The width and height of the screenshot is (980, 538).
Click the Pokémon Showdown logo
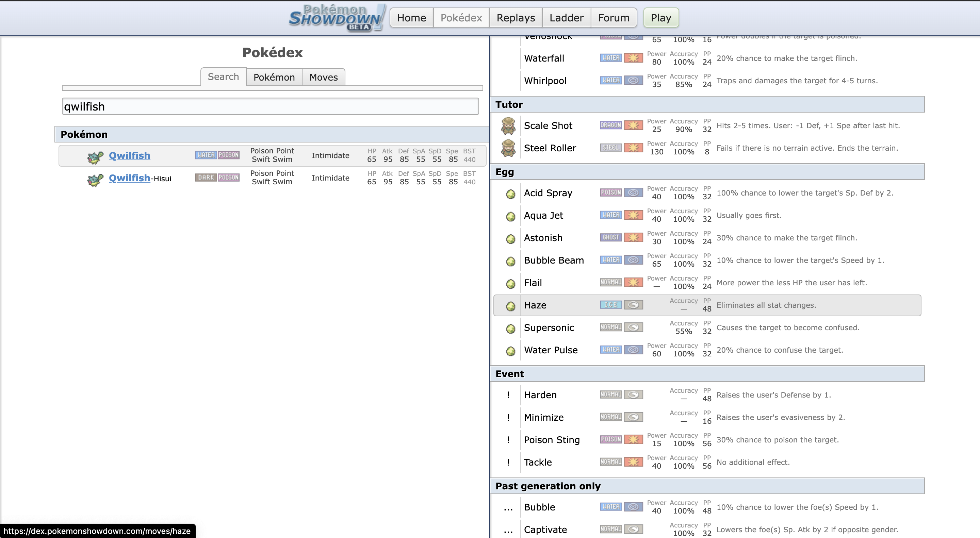click(x=338, y=17)
